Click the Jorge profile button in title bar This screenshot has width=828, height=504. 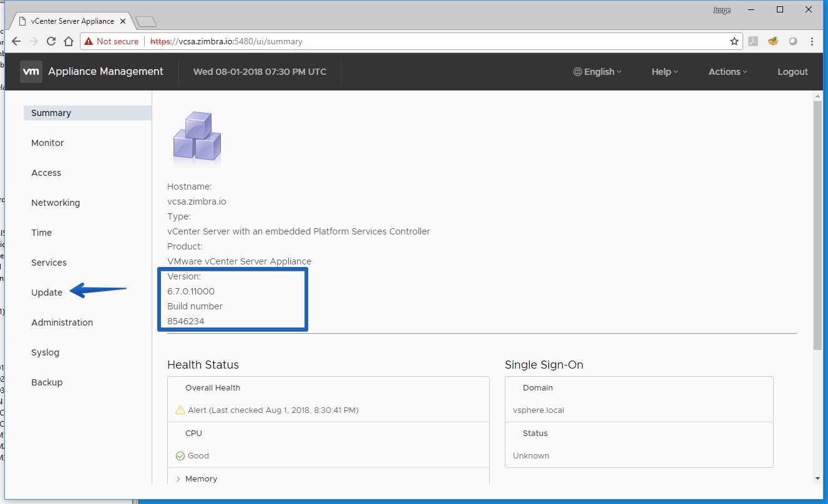click(x=722, y=10)
